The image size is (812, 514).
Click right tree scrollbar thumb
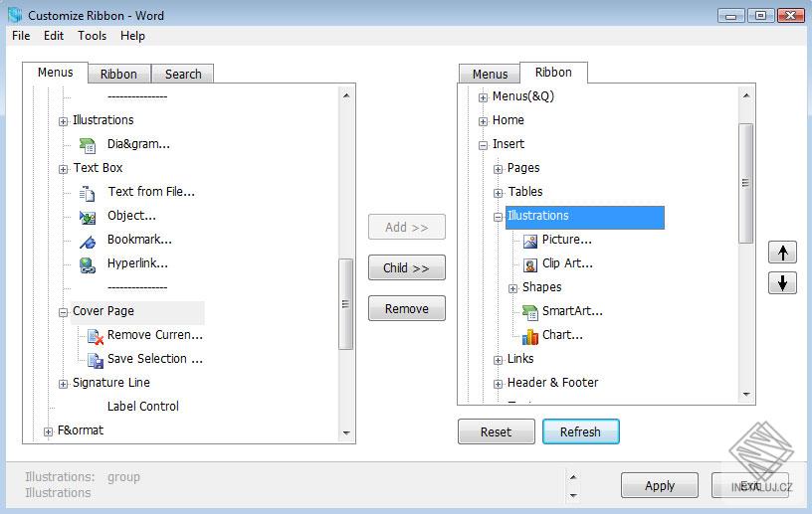point(745,183)
